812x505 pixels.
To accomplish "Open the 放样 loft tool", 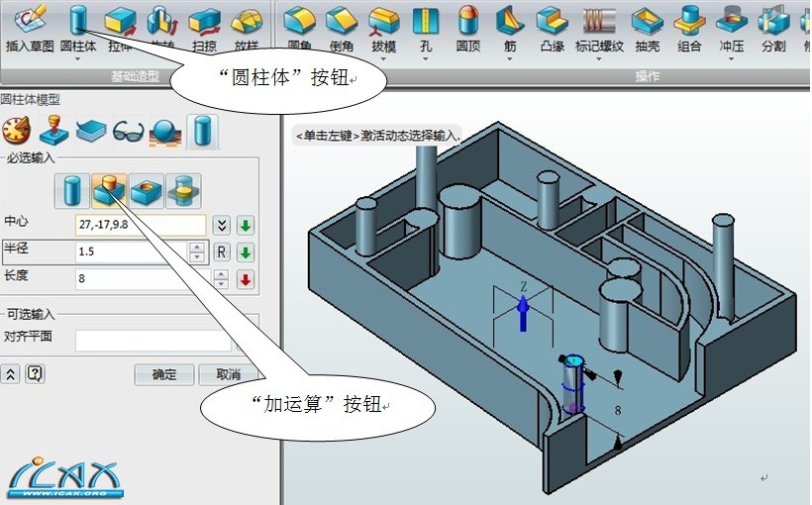I will pos(247,28).
